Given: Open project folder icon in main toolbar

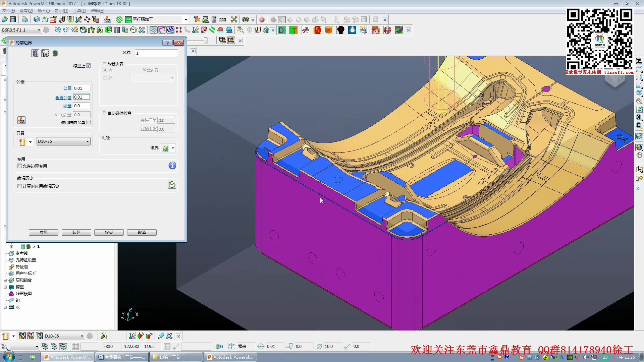Looking at the screenshot, I should (x=5, y=19).
